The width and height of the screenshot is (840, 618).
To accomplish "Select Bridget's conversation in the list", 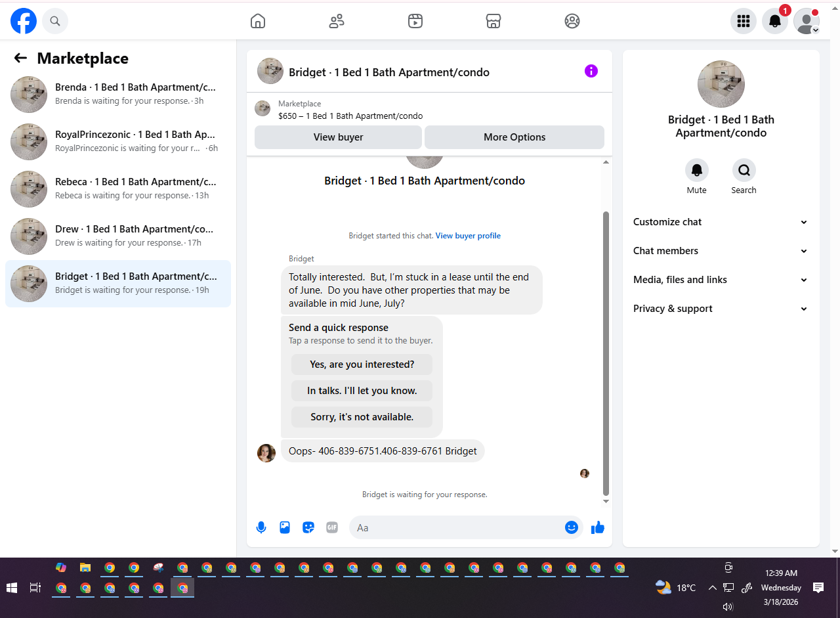I will coord(118,283).
